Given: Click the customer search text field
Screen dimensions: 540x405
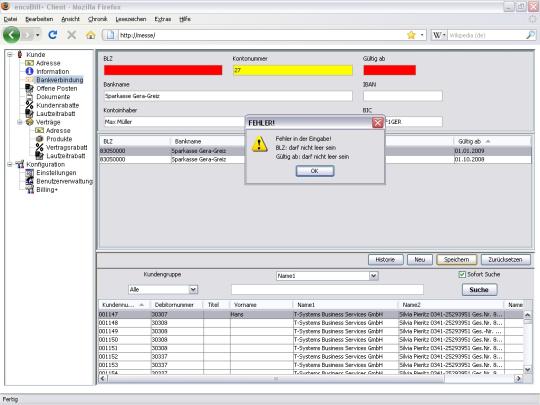Looking at the screenshot, I should (327, 290).
